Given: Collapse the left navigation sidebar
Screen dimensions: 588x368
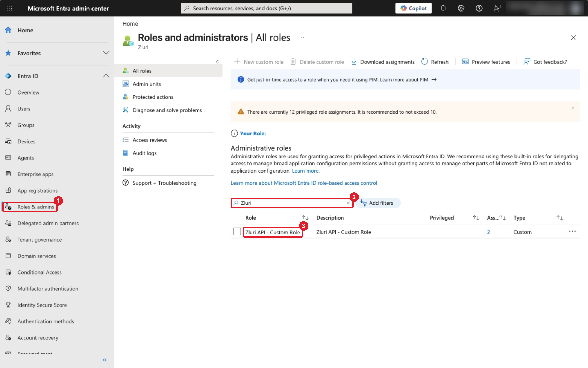Looking at the screenshot, I should [104, 360].
